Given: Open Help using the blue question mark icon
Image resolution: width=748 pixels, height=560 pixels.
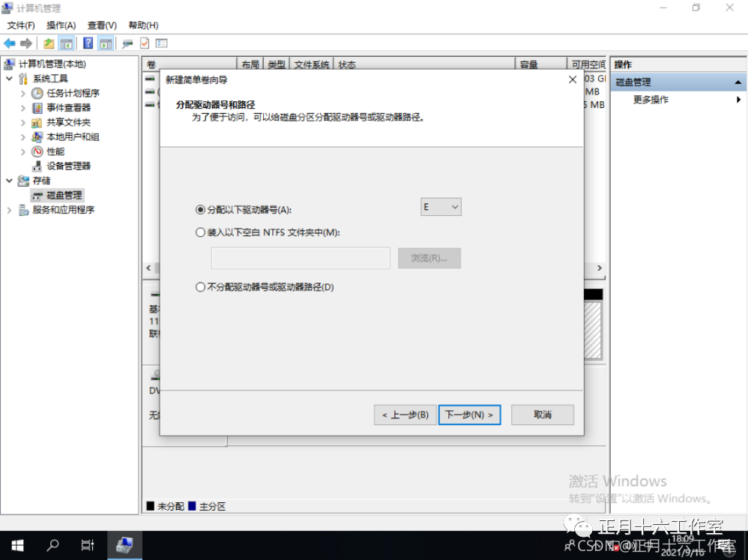Looking at the screenshot, I should [88, 43].
